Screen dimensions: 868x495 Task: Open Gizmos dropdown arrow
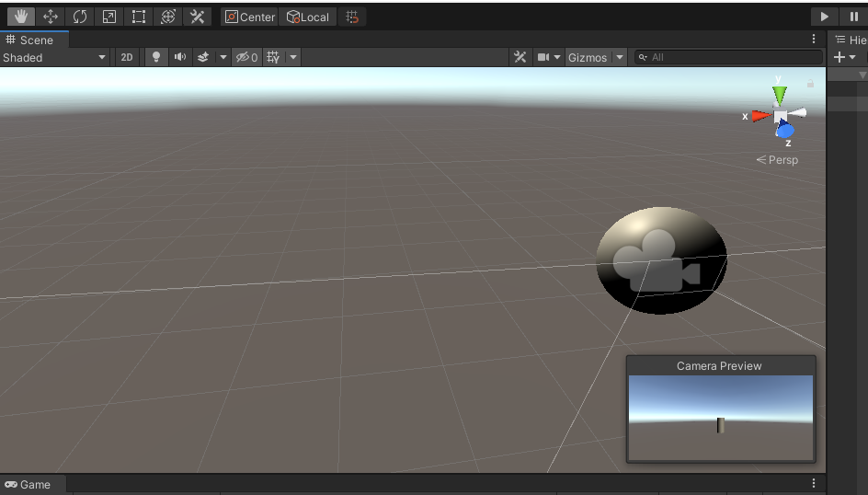pyautogui.click(x=620, y=57)
